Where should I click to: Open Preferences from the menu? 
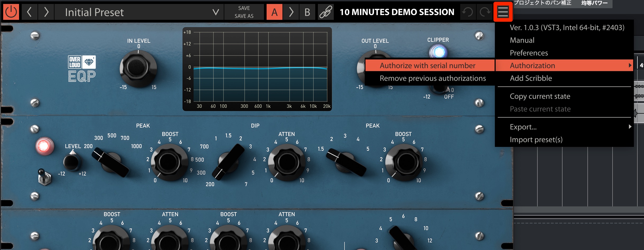coord(564,53)
